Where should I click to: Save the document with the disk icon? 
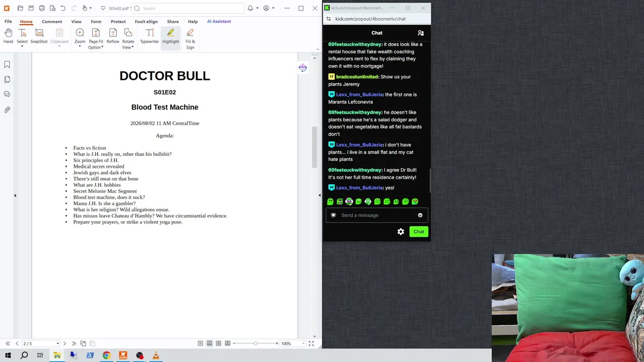pyautogui.click(x=31, y=8)
